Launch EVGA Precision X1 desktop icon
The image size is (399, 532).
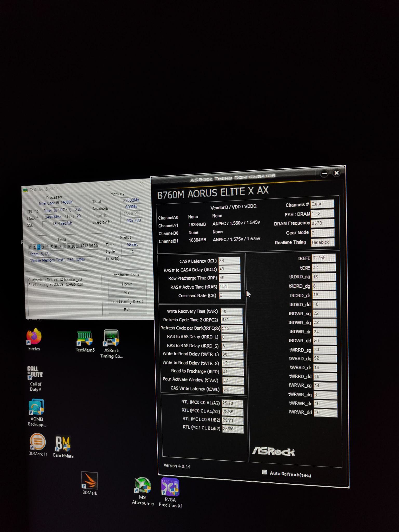pos(170,493)
